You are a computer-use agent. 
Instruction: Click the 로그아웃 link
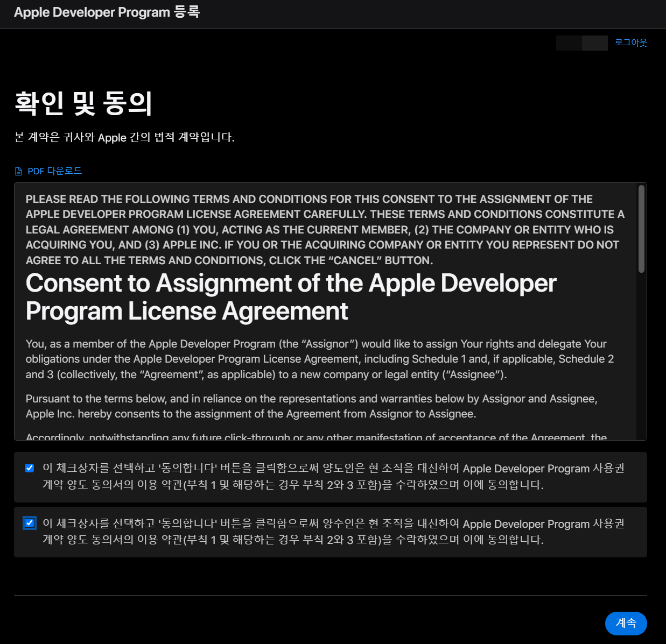631,43
